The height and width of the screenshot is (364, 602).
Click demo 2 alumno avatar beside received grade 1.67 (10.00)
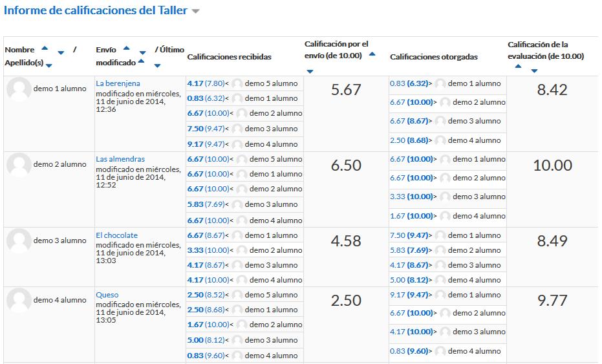tap(242, 325)
